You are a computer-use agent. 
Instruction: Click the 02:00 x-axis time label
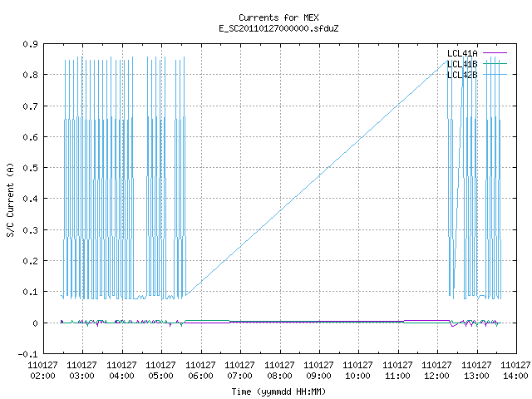click(42, 376)
